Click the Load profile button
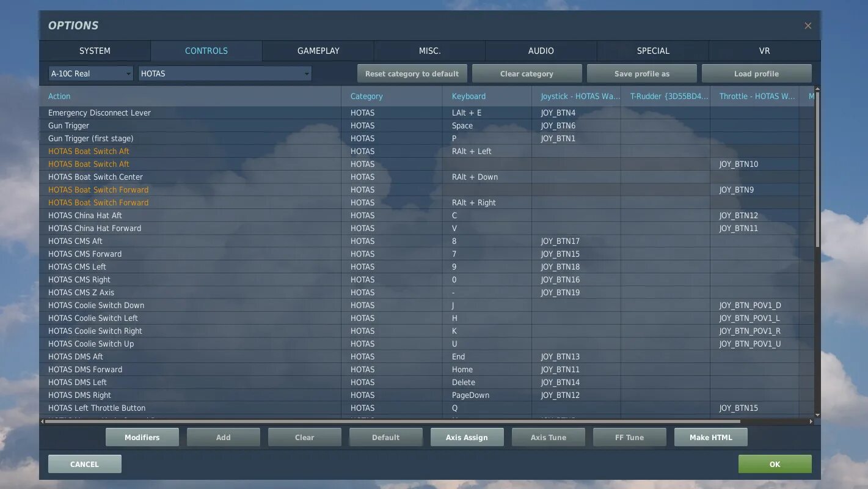 tap(756, 73)
